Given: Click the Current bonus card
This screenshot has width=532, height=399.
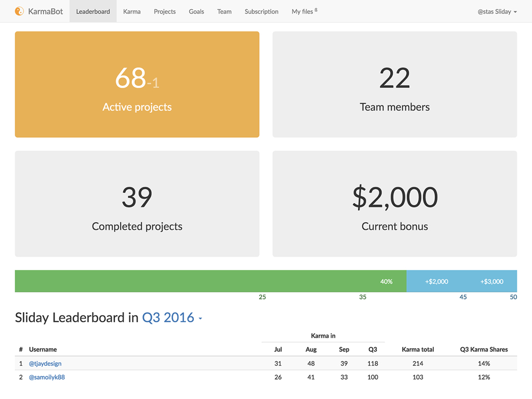Looking at the screenshot, I should coord(395,204).
